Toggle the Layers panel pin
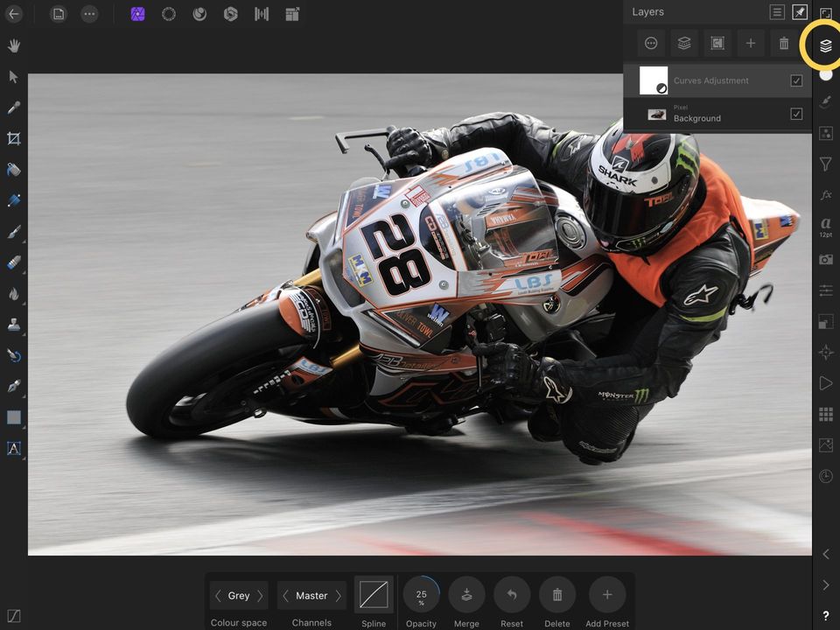Image resolution: width=840 pixels, height=630 pixels. point(799,11)
